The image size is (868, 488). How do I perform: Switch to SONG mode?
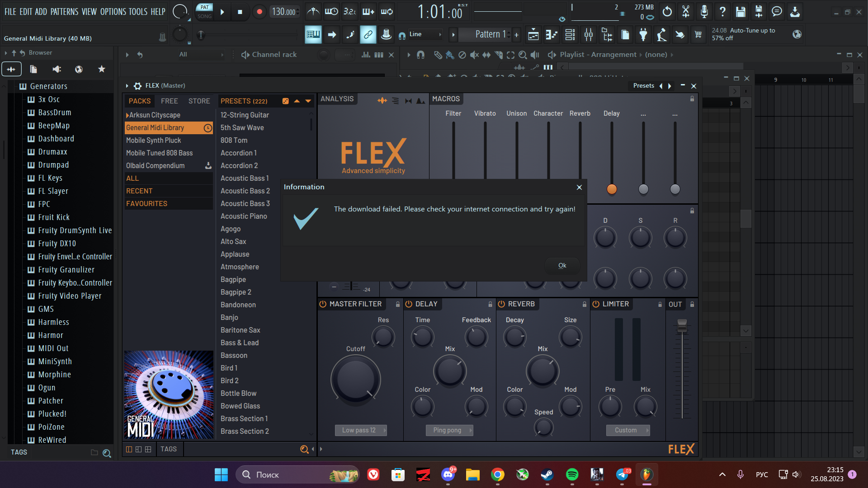(205, 16)
